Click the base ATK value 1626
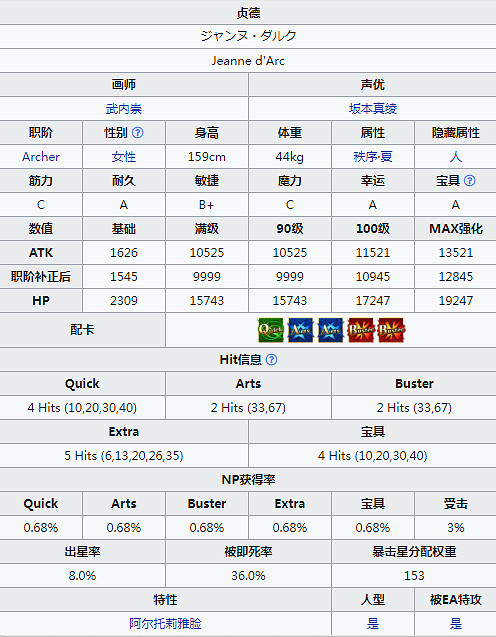496x637 pixels. [124, 252]
